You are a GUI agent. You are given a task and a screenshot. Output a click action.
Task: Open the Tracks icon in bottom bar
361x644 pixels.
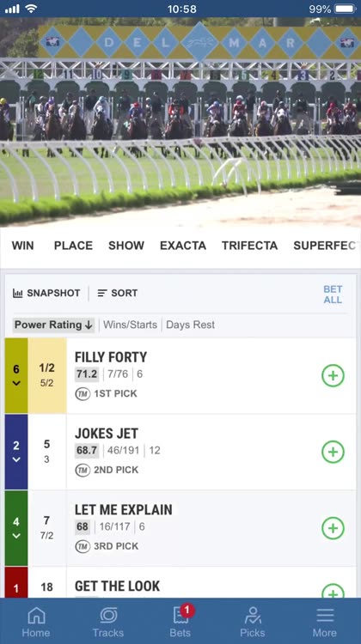tap(108, 616)
